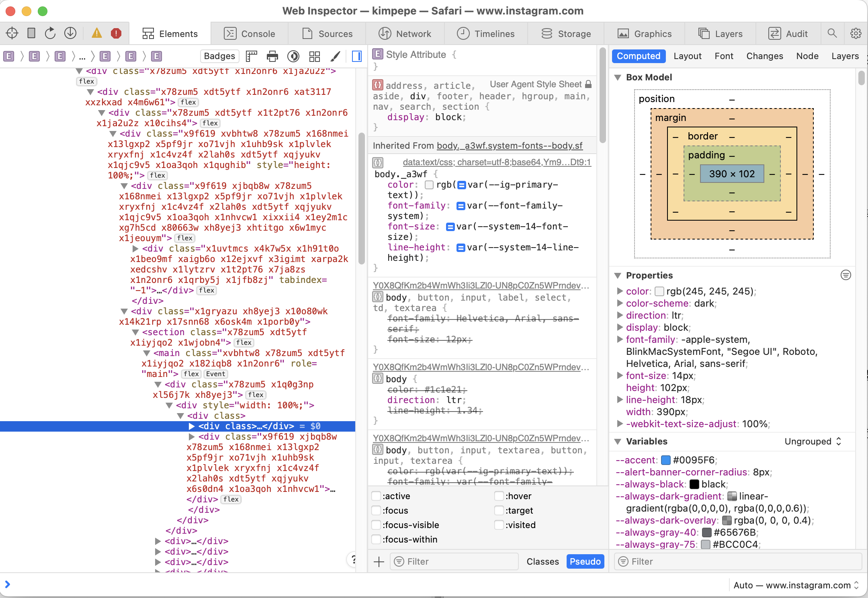Screen dimensions: 868x598
Task: Click the download web archive icon
Action: pyautogui.click(x=70, y=33)
